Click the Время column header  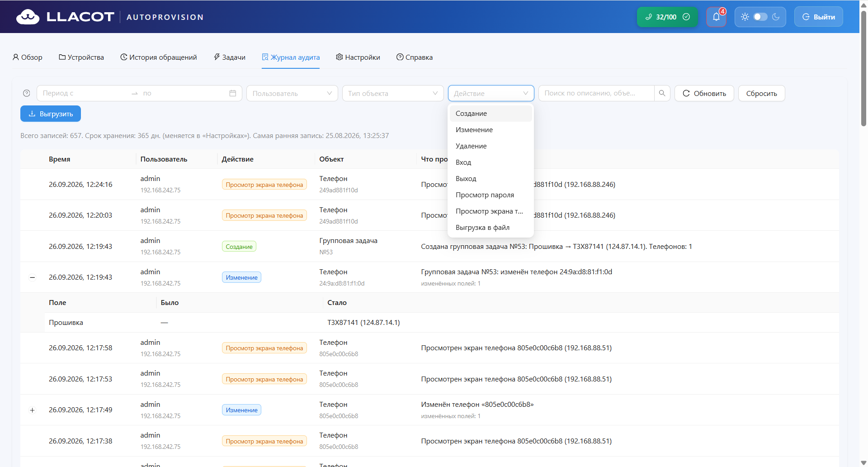(x=60, y=159)
